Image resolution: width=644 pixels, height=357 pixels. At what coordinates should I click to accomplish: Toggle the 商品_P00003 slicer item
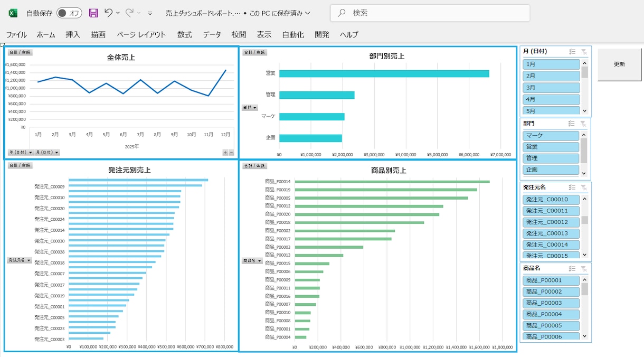point(551,303)
